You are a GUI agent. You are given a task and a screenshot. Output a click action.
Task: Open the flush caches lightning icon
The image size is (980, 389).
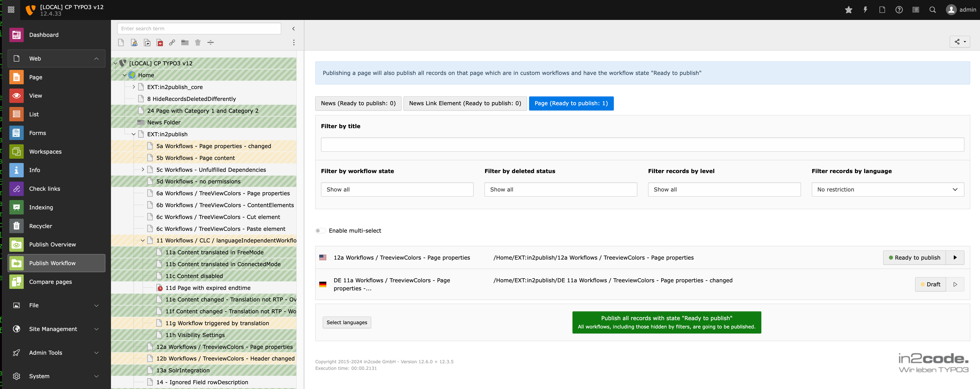point(865,10)
